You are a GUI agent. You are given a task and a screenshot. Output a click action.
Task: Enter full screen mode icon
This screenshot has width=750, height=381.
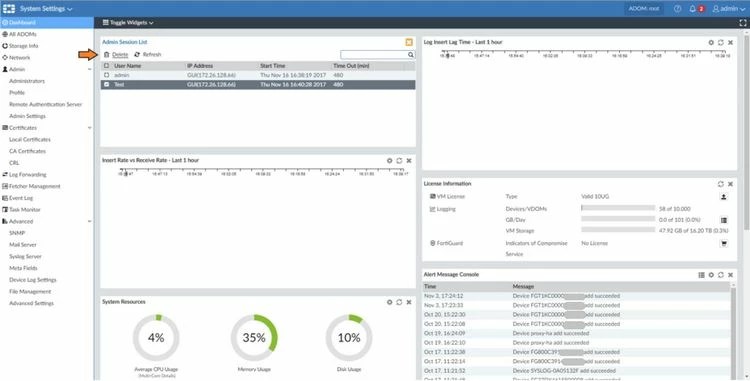pyautogui.click(x=743, y=22)
